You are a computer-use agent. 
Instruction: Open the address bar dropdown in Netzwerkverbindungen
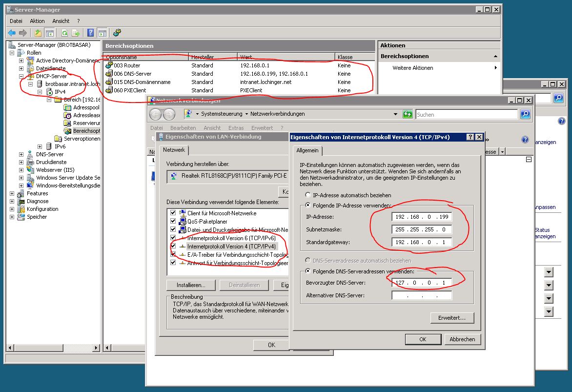[395, 114]
